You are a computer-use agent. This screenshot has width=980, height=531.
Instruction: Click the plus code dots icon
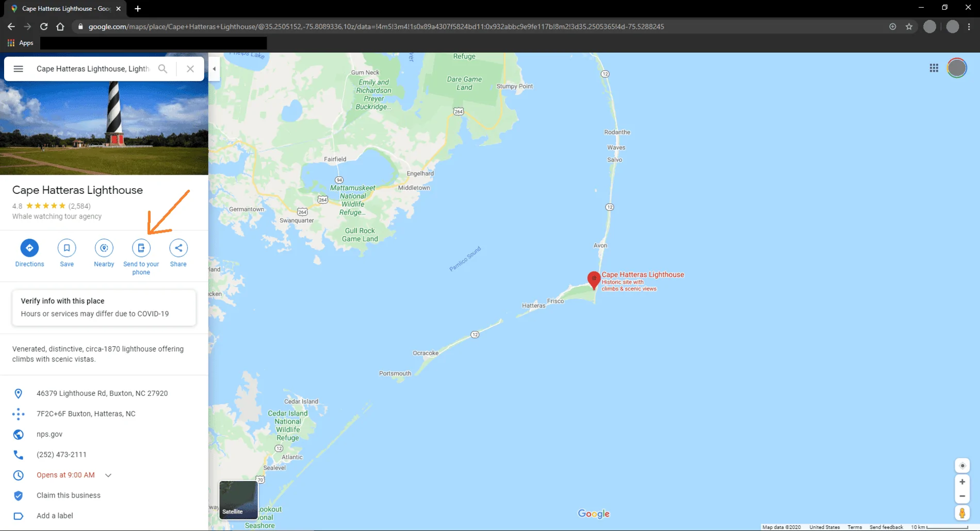18,413
